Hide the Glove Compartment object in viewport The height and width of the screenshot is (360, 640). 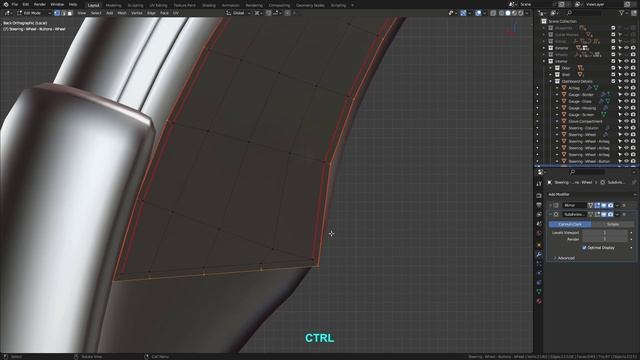(627, 121)
